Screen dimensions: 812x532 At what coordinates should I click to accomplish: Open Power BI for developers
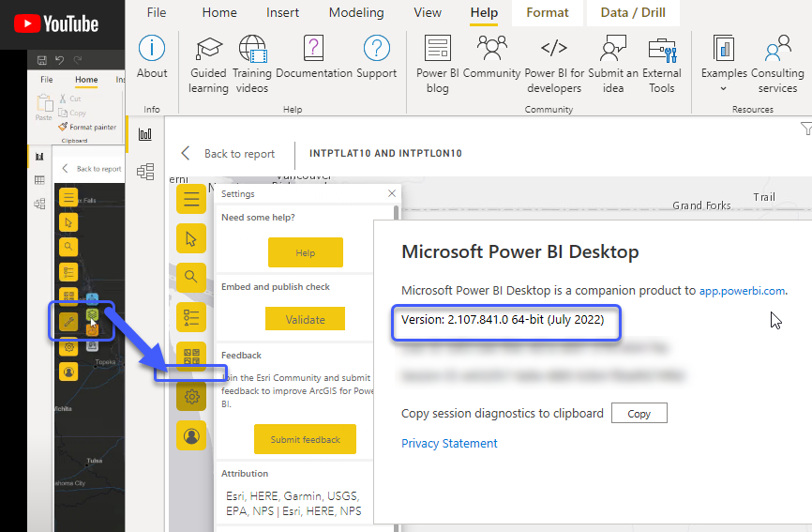pyautogui.click(x=554, y=65)
